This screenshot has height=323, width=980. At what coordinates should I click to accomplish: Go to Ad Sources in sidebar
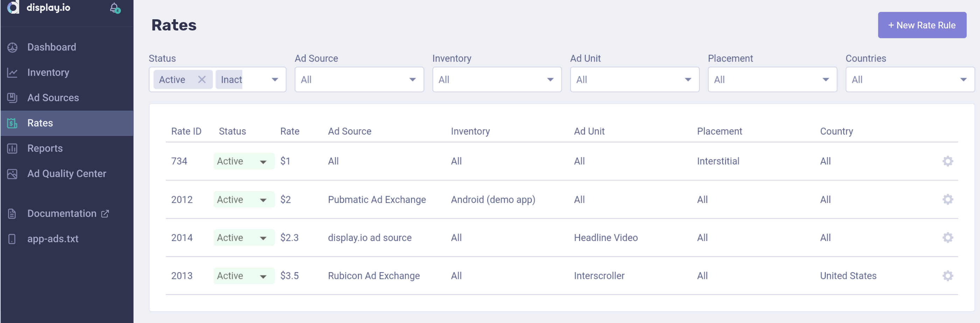point(53,98)
